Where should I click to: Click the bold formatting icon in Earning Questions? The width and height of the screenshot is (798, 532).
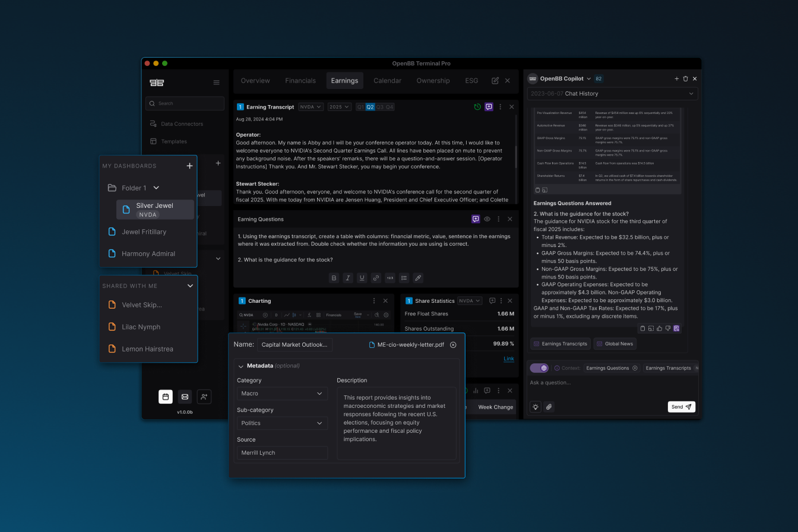(334, 278)
